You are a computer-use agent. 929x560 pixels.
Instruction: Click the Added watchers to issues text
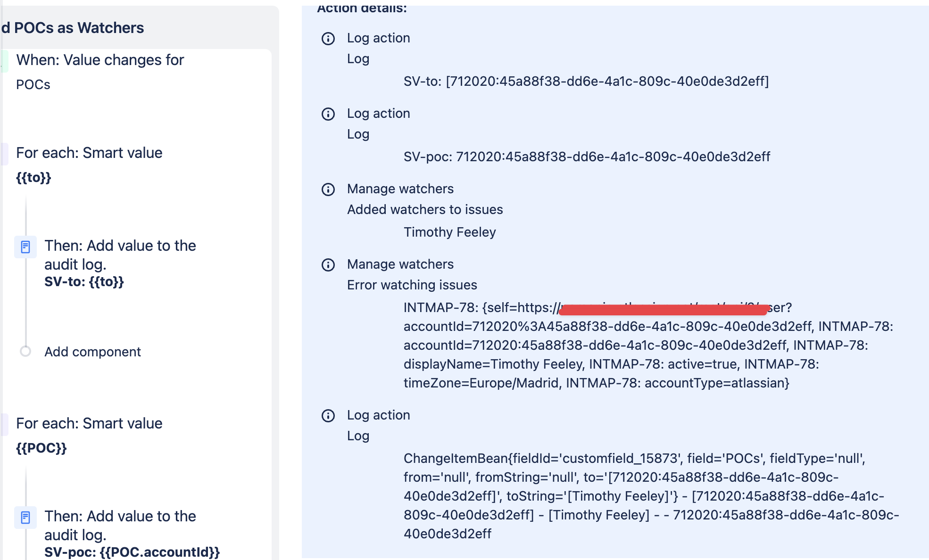(x=425, y=209)
